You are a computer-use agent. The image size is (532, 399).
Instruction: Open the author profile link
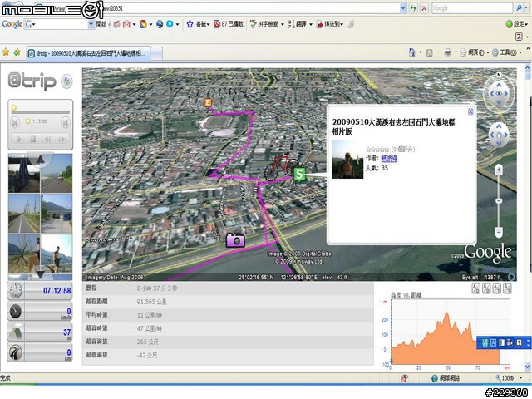389,159
